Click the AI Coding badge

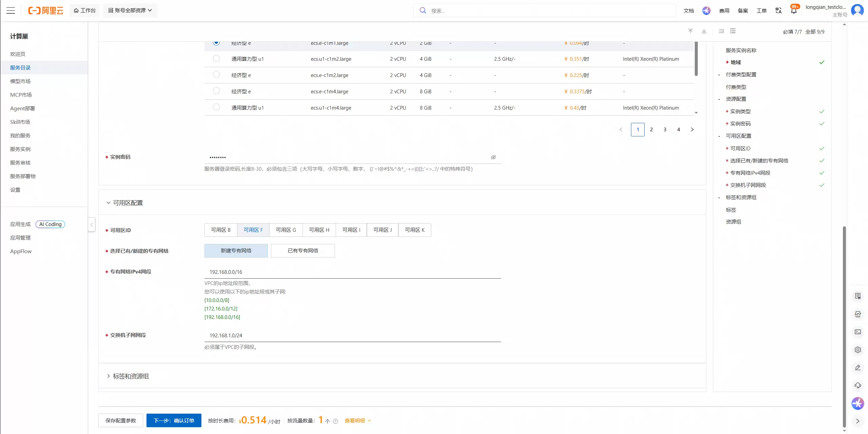coord(50,224)
